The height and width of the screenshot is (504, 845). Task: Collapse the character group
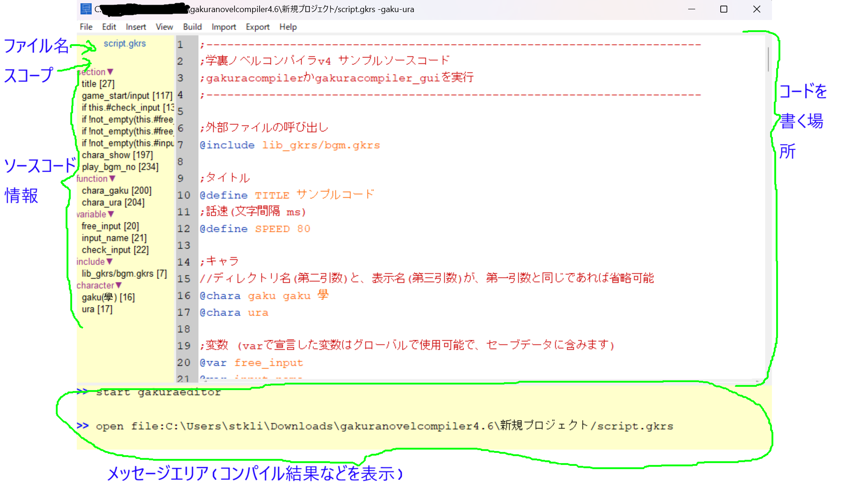119,285
